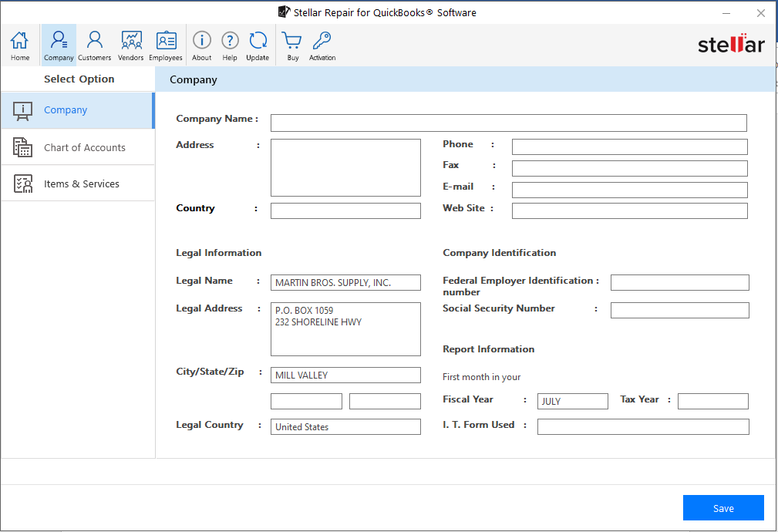The image size is (778, 532).
Task: Click the Legal Country field with United States
Action: click(346, 427)
